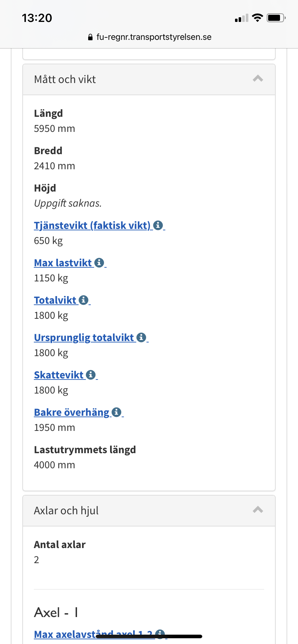Viewport: 298px width, 644px height.
Task: Open the Max lastvikt link
Action: (x=63, y=263)
